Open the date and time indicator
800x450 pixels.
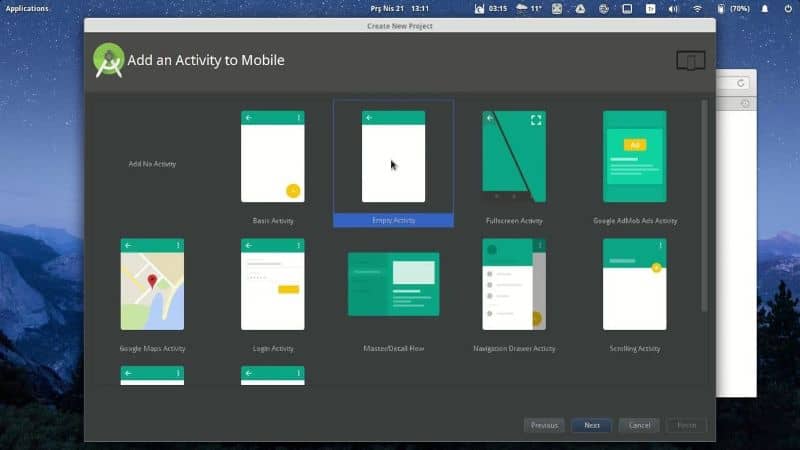(399, 9)
